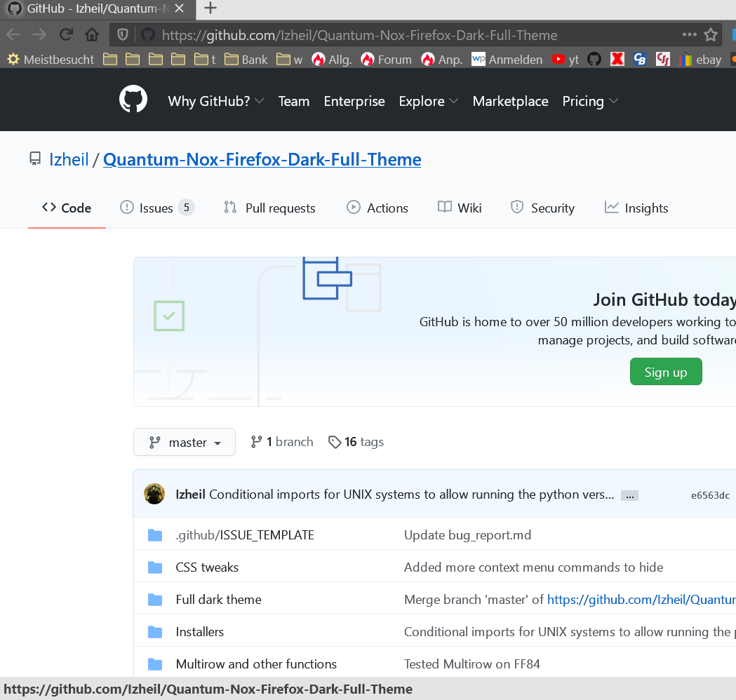Screen dimensions: 736x700
Task: Open the CSS tweaks folder
Action: pyautogui.click(x=207, y=567)
